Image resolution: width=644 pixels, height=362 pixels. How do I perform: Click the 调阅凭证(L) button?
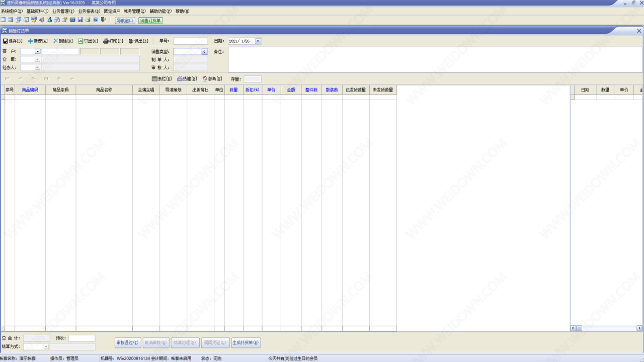[215, 343]
